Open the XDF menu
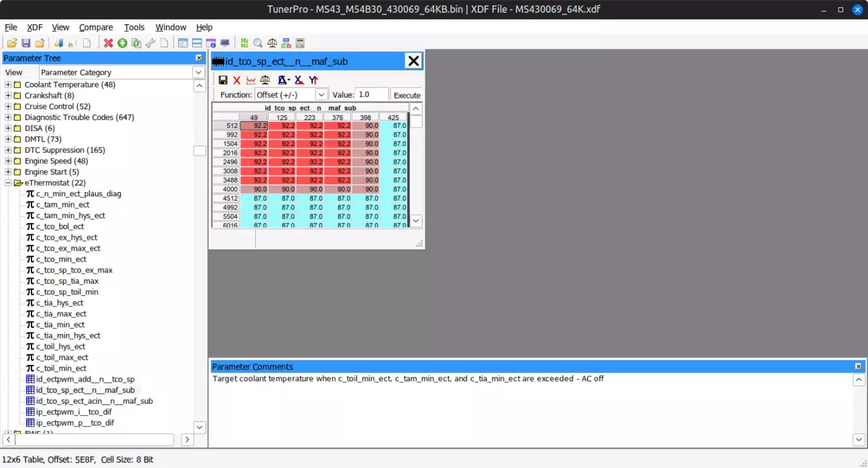The width and height of the screenshot is (868, 468). tap(35, 27)
